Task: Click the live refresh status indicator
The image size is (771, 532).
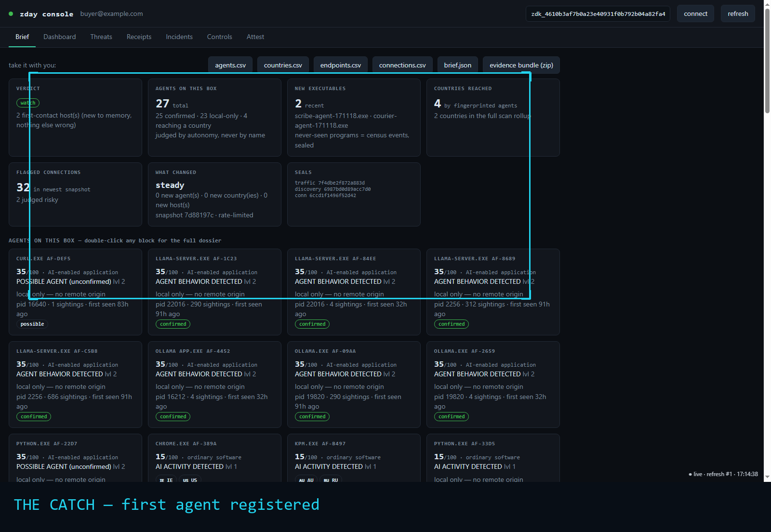Action: (x=723, y=474)
